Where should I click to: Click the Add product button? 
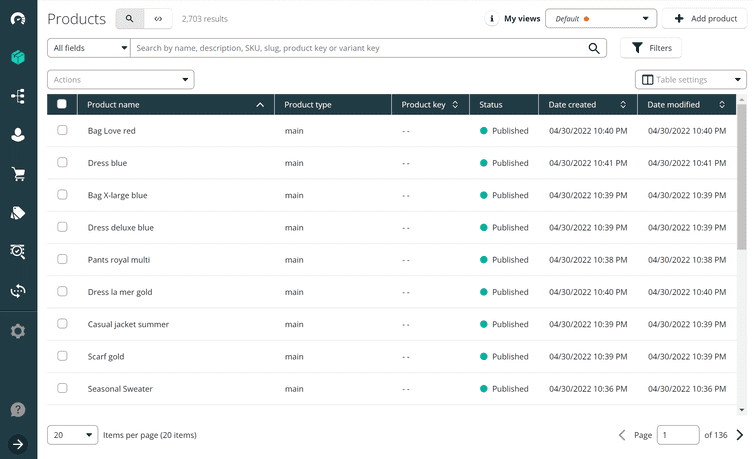pos(704,19)
